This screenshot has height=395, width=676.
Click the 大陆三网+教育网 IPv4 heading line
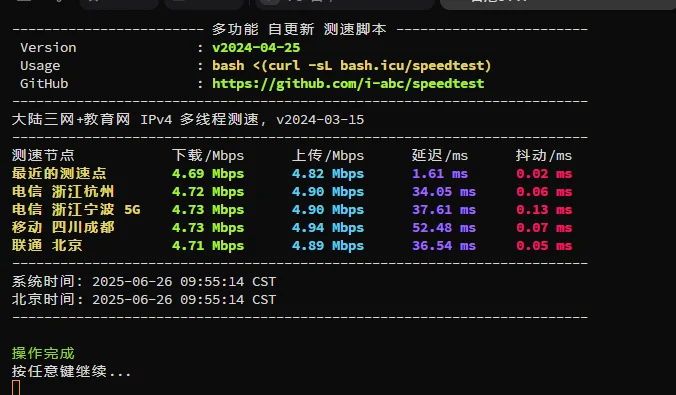pos(188,119)
